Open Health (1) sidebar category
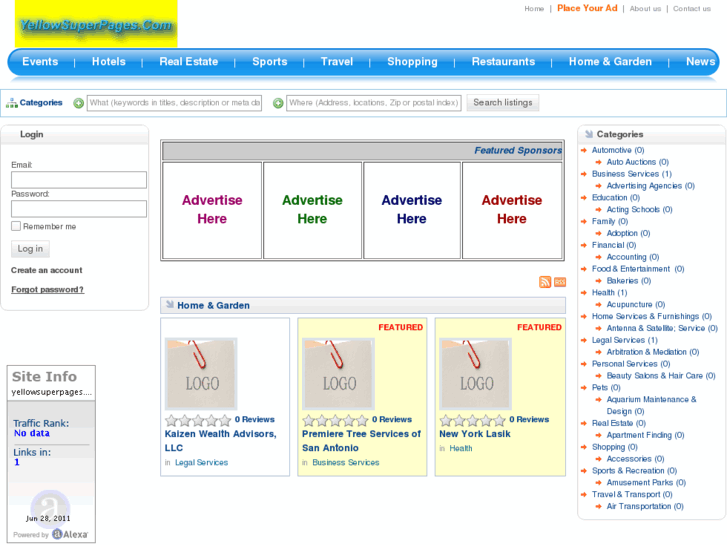This screenshot has height=545, width=727. (x=609, y=292)
